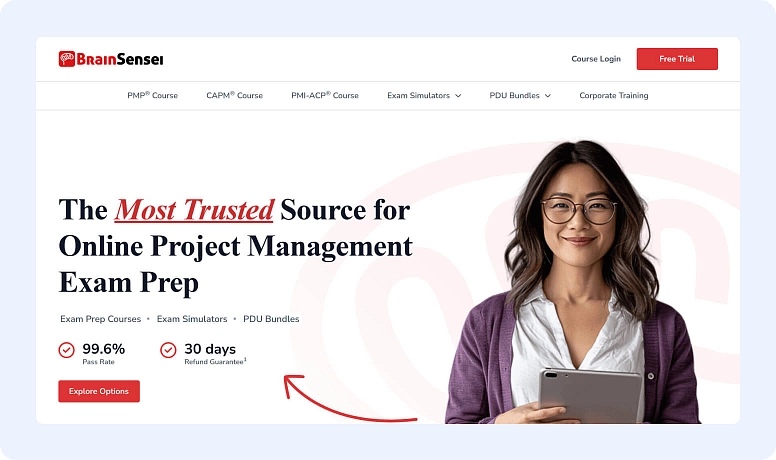
Task: Expand the PDU Bundles dropdown chevron
Action: coord(547,96)
